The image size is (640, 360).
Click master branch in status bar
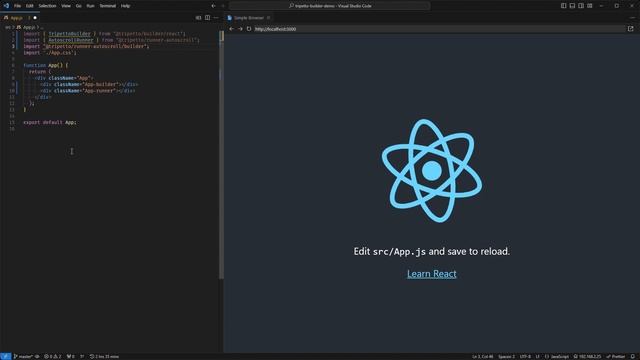(x=23, y=356)
